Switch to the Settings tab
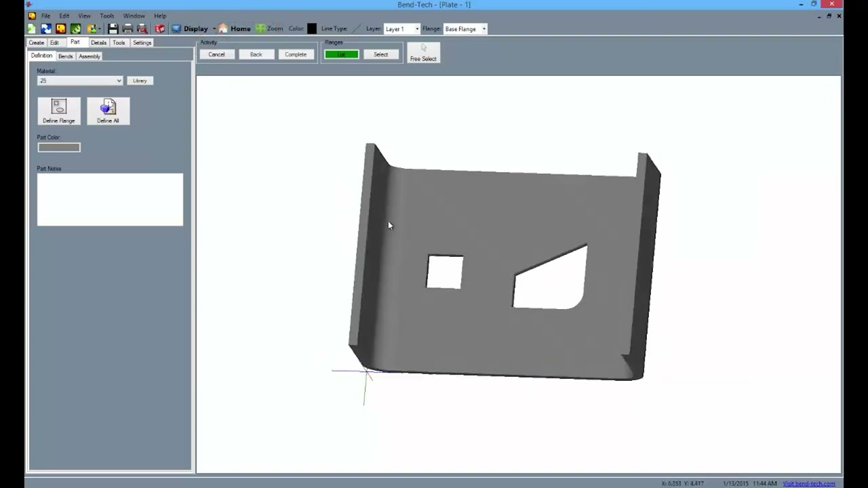 pos(142,43)
